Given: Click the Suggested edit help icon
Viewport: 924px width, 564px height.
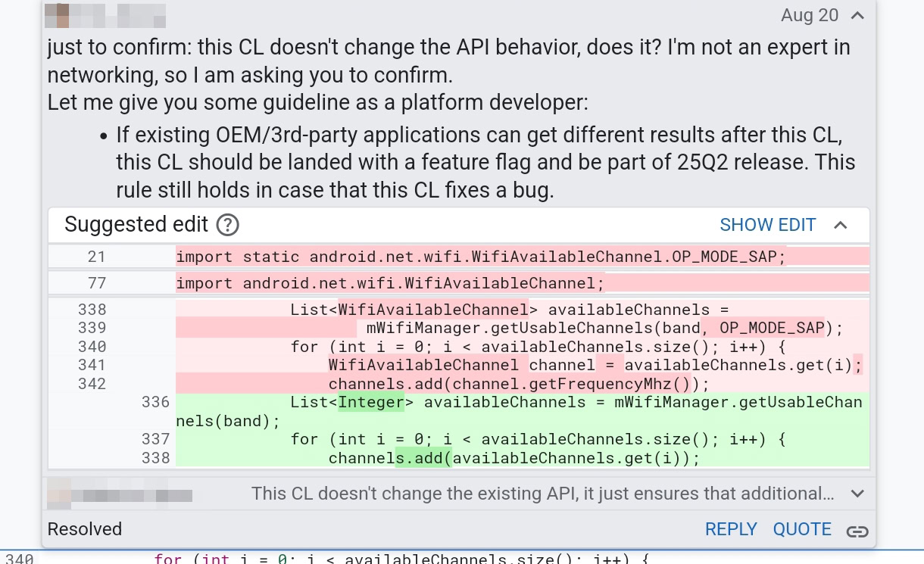Looking at the screenshot, I should [227, 225].
